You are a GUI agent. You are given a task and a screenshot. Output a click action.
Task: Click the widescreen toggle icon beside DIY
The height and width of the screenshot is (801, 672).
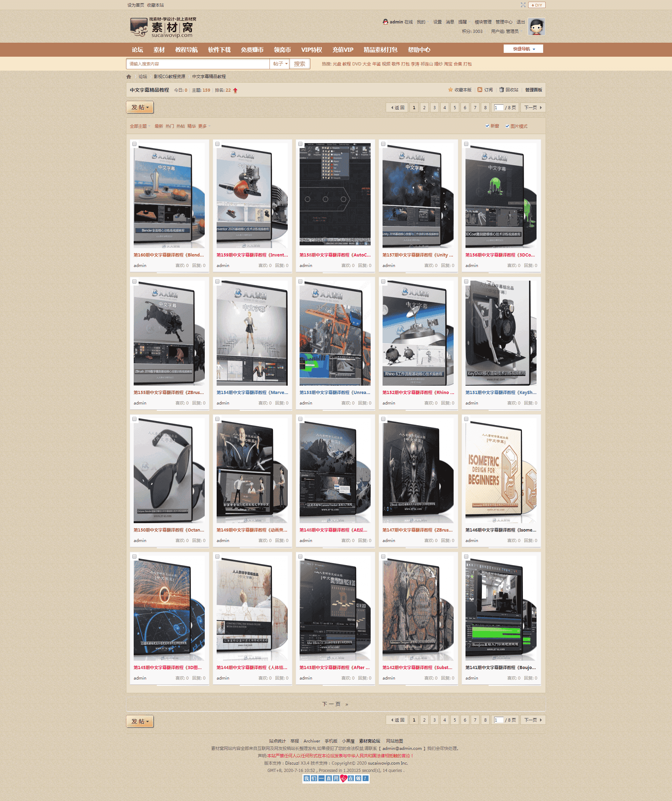pos(523,5)
